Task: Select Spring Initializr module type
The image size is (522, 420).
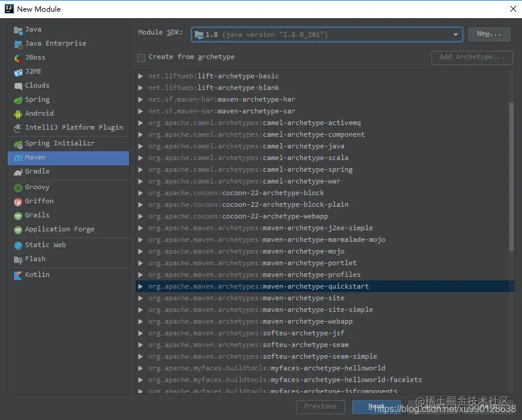Action: 68,144
